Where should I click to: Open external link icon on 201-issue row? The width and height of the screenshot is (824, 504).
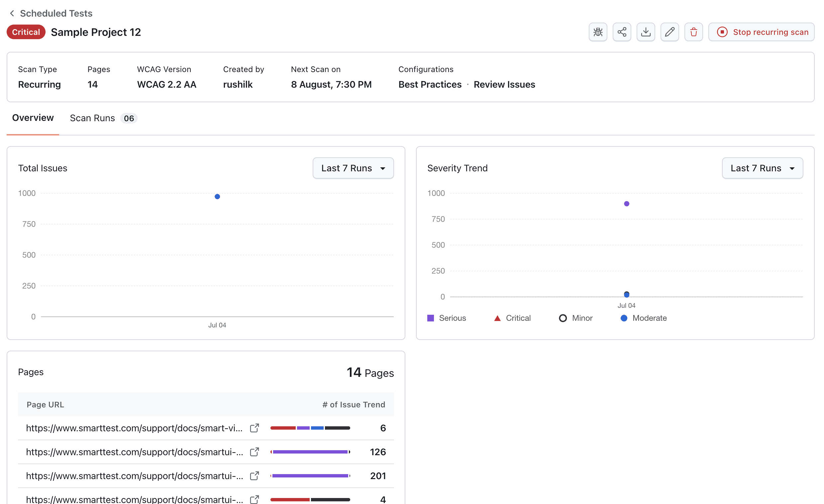click(x=255, y=475)
